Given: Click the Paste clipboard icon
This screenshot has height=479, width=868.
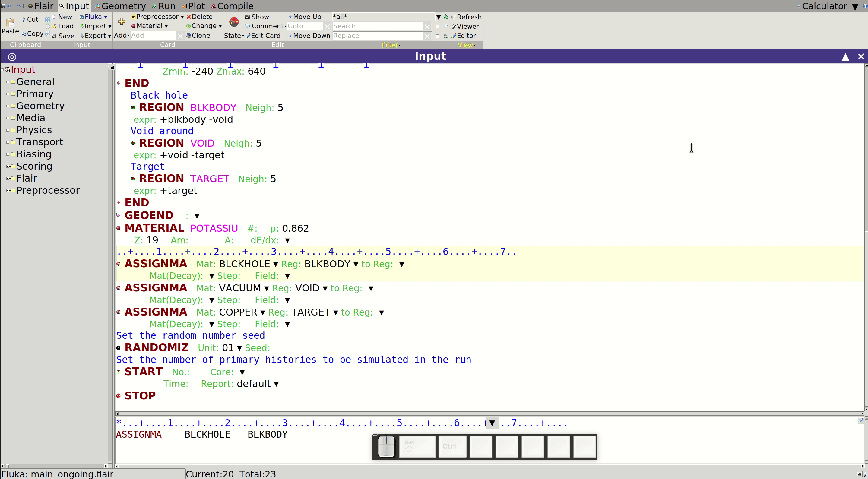Looking at the screenshot, I should [x=10, y=23].
